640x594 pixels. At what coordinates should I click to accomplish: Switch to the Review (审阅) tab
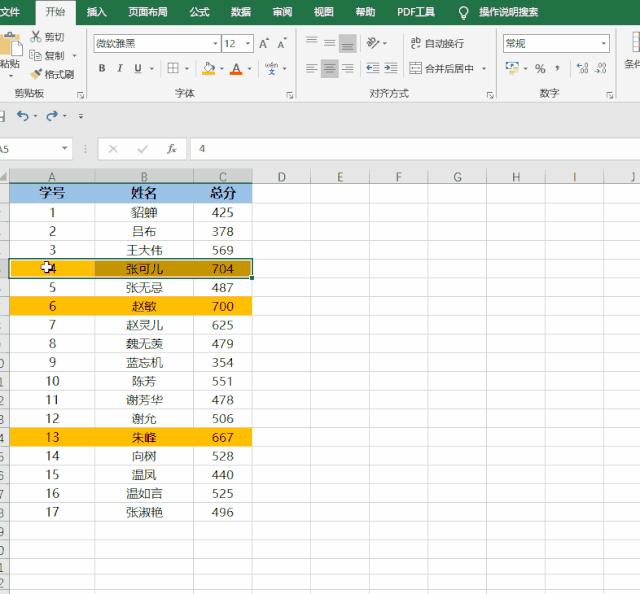click(x=282, y=12)
